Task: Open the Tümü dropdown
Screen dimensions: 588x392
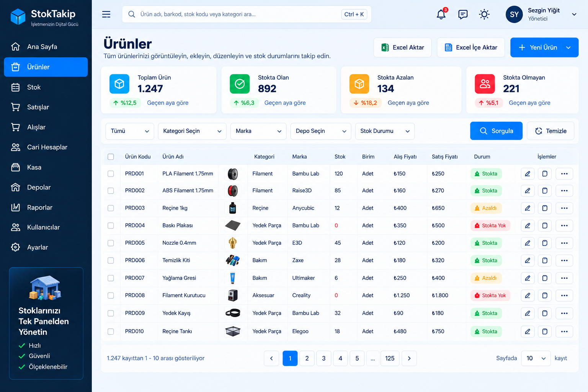Action: [x=130, y=131]
